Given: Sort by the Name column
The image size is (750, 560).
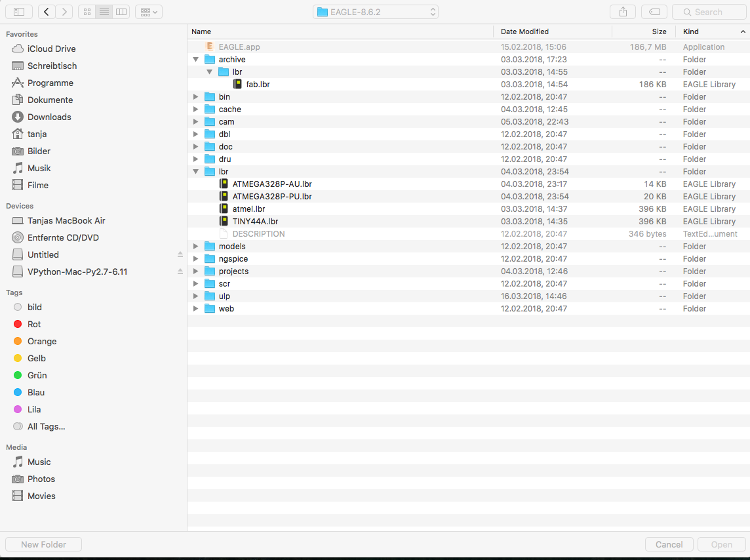Looking at the screenshot, I should (x=340, y=31).
